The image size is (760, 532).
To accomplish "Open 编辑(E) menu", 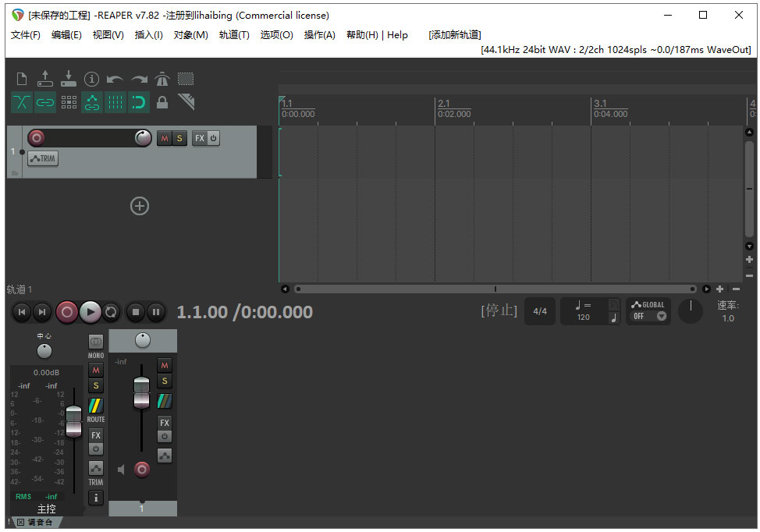I will click(x=66, y=35).
